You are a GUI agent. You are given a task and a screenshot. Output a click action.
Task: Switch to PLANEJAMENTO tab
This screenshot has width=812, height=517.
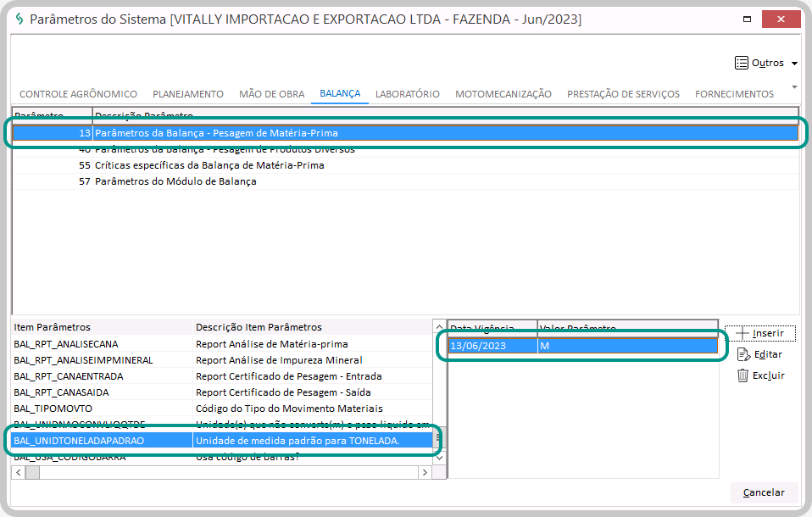188,94
